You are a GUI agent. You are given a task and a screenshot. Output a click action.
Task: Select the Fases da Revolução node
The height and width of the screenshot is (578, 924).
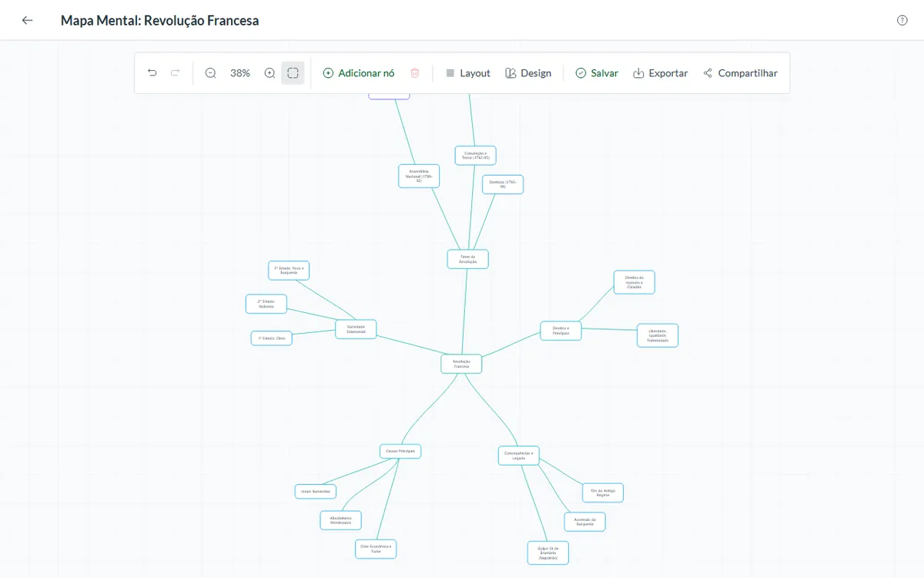[x=468, y=259]
